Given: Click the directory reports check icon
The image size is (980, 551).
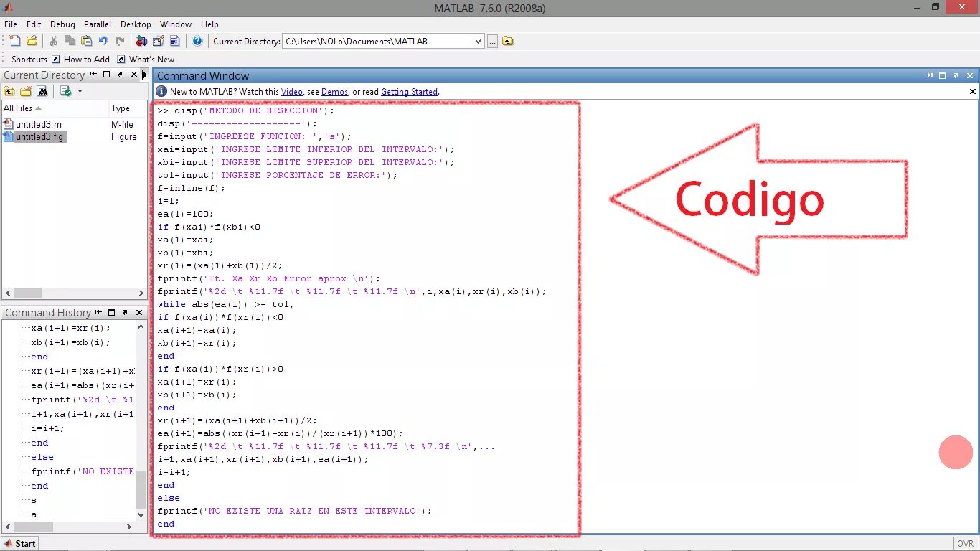Looking at the screenshot, I should 65,91.
